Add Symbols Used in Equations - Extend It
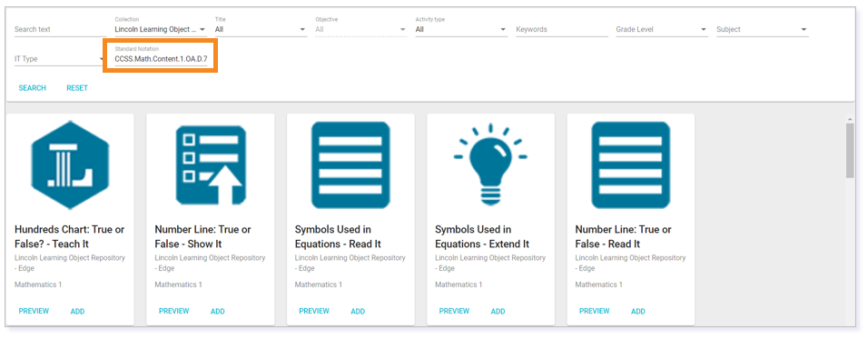 tap(498, 312)
